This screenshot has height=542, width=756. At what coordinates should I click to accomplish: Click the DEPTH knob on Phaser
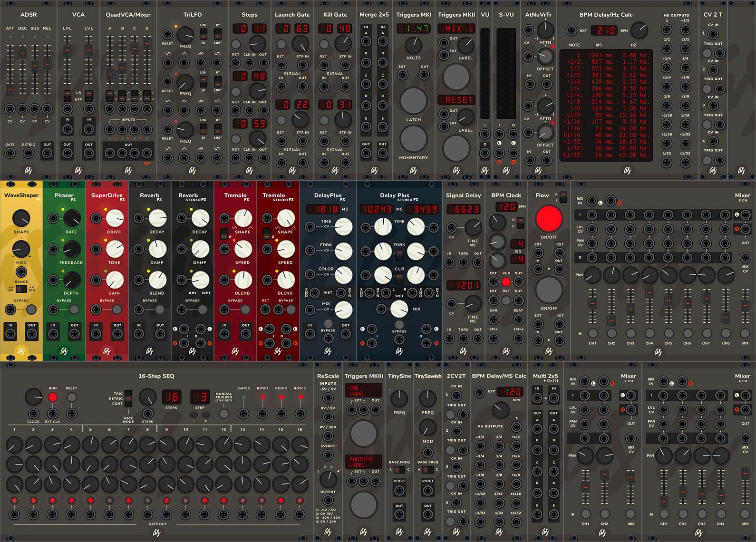(x=72, y=280)
